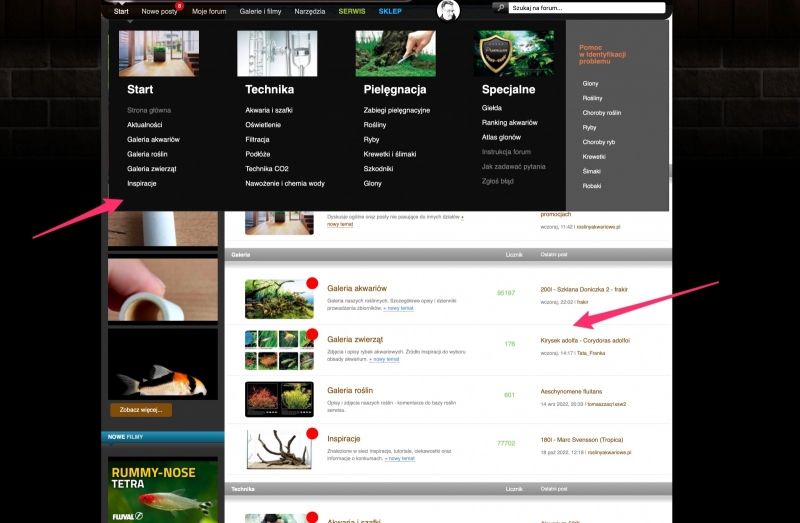Open Galeria roślin in the mega menu

click(x=147, y=154)
